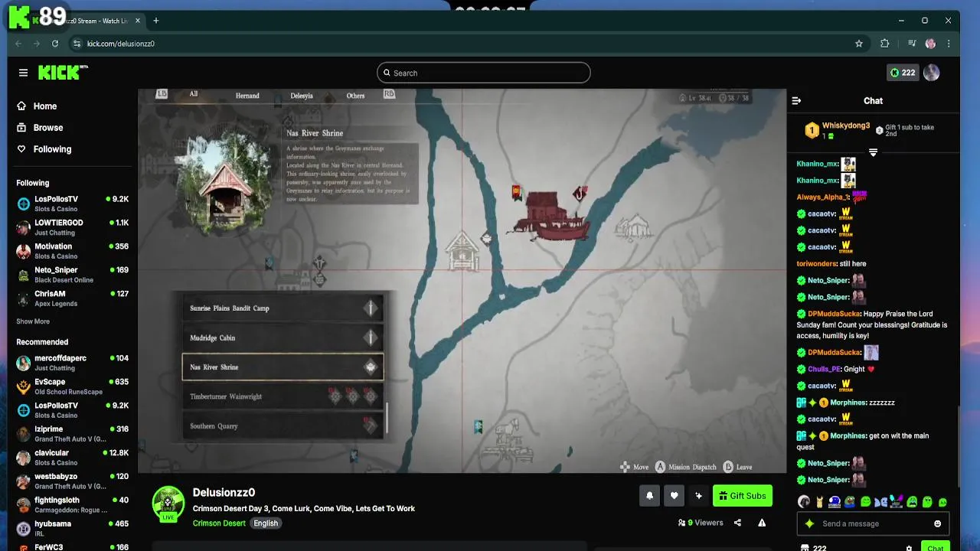Open Chrome profile avatar

(930, 44)
